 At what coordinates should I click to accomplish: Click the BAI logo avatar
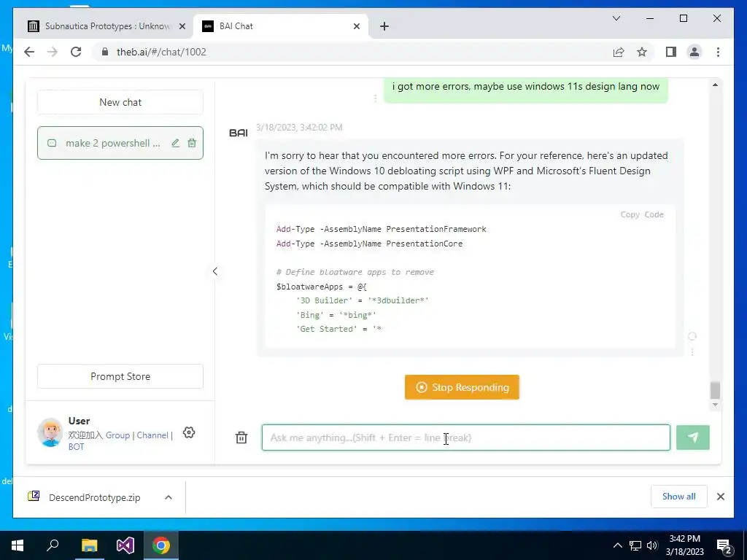coord(239,133)
